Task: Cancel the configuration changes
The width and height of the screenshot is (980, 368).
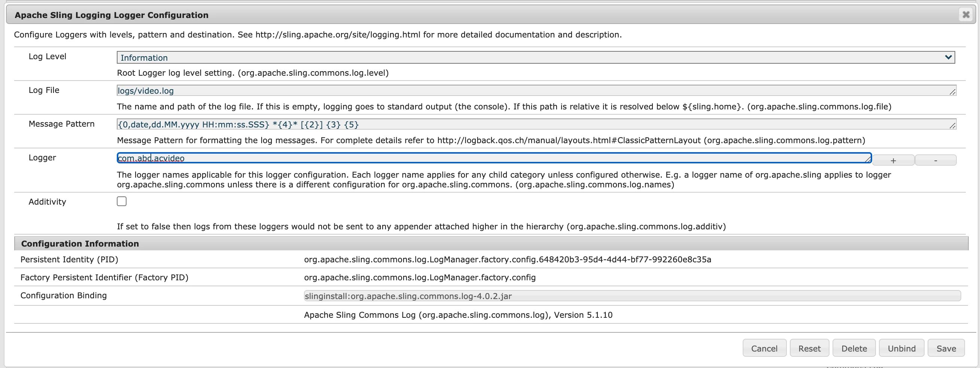Action: (x=764, y=348)
